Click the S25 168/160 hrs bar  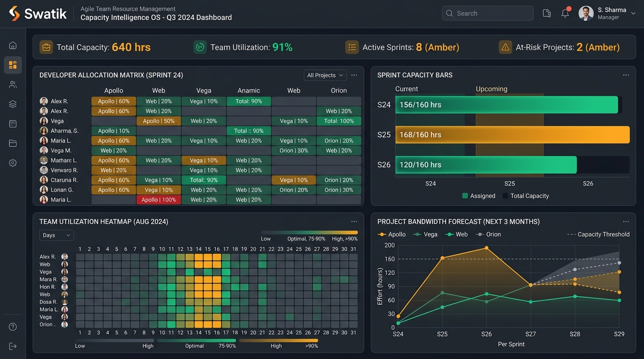(x=512, y=135)
